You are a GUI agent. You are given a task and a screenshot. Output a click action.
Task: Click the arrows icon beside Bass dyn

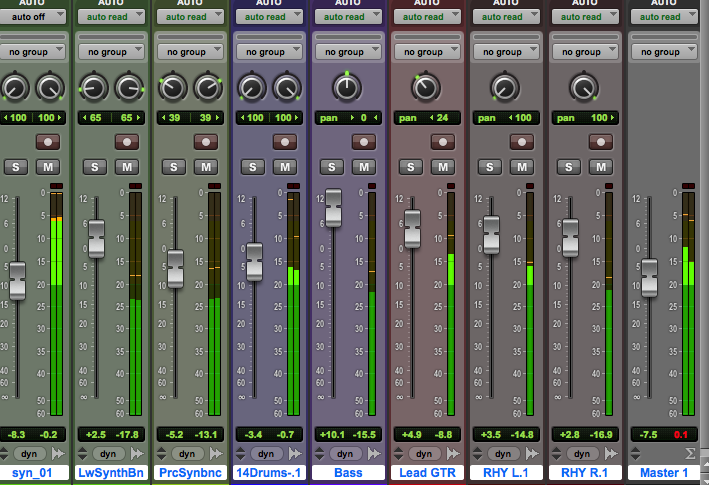[374, 453]
